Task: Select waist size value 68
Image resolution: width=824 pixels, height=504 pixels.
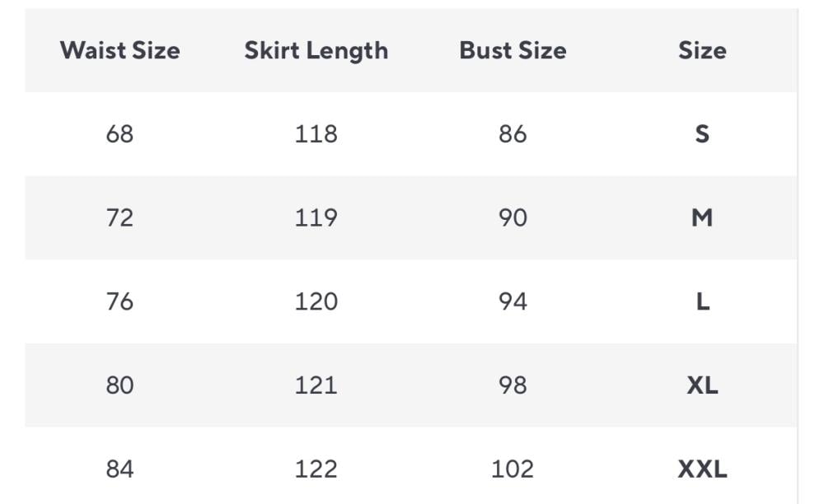Action: [119, 133]
